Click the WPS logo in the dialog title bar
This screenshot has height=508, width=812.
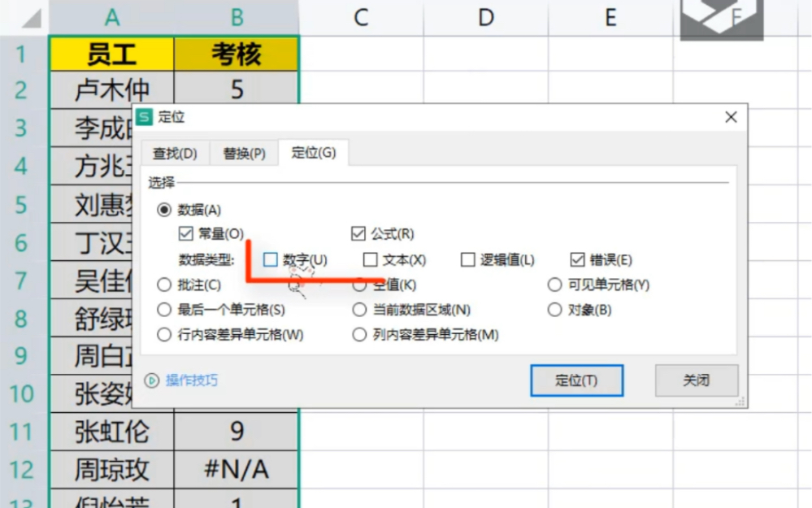click(145, 117)
